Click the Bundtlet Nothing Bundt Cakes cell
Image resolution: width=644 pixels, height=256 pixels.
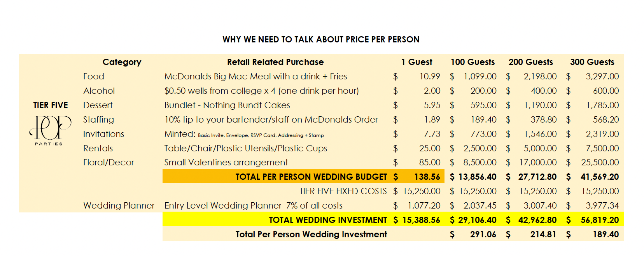tap(227, 105)
